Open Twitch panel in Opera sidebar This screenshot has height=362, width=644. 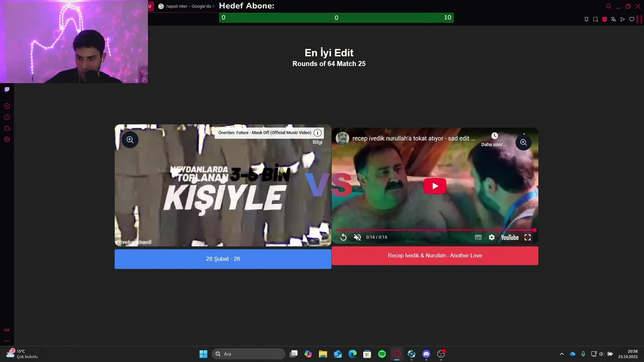coord(7,89)
